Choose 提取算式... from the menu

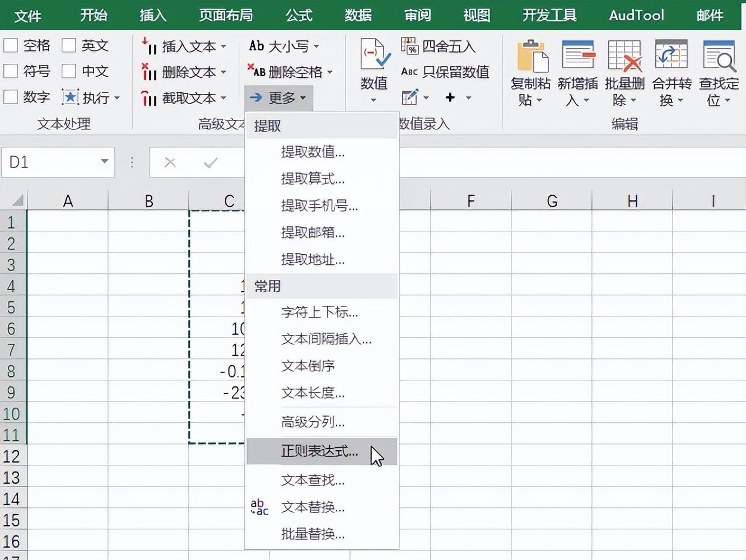(x=322, y=179)
